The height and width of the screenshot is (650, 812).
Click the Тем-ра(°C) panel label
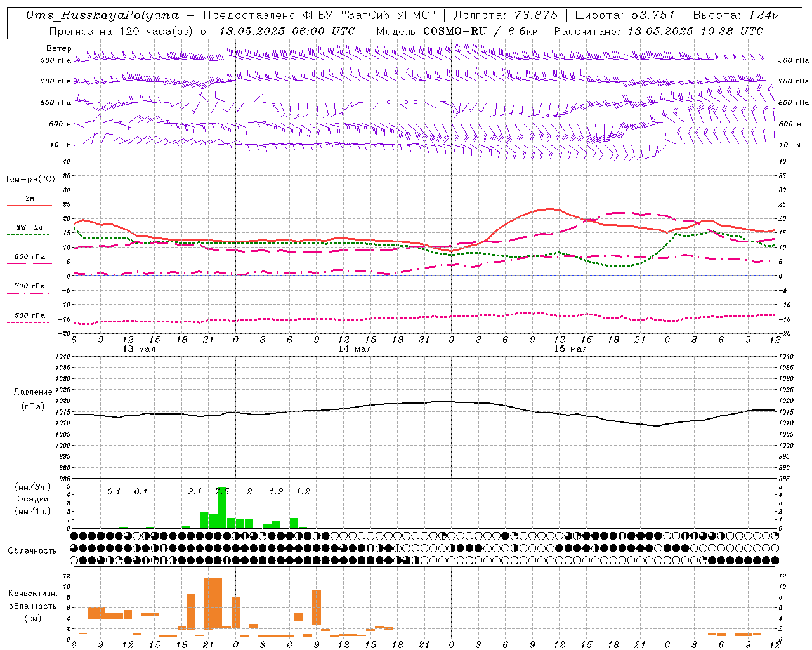coord(30,180)
